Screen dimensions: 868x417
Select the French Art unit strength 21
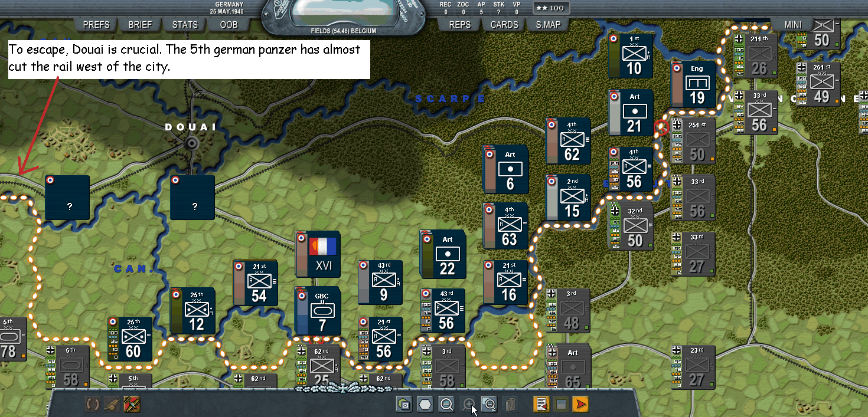click(631, 113)
